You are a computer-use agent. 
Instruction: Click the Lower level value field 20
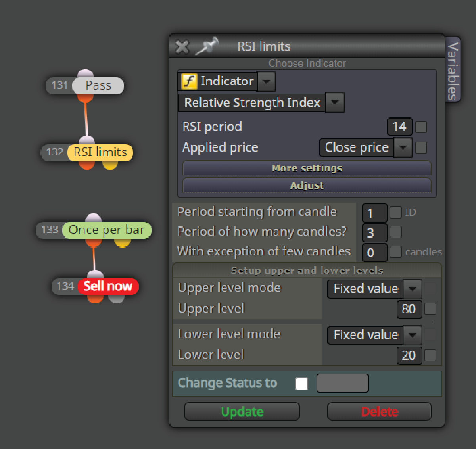pos(409,355)
